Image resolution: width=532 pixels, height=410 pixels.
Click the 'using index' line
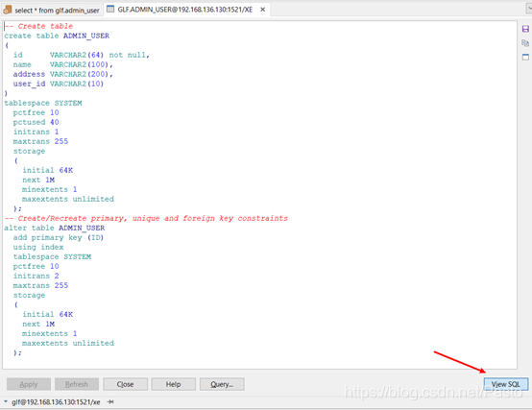click(x=38, y=247)
